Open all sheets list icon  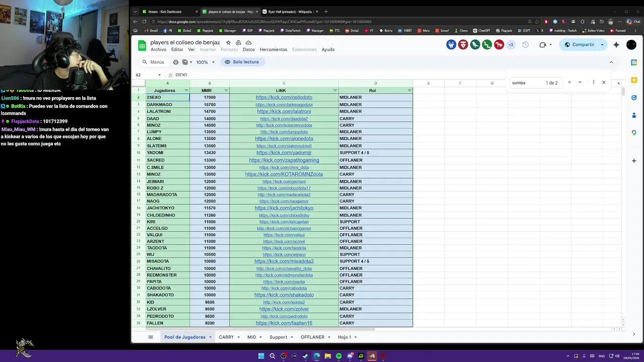click(x=150, y=337)
